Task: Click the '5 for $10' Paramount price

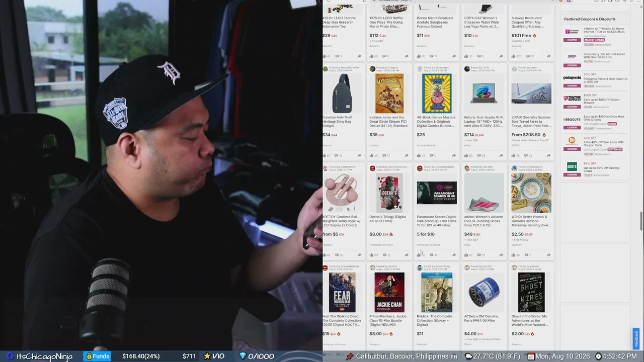Action: click(x=426, y=234)
